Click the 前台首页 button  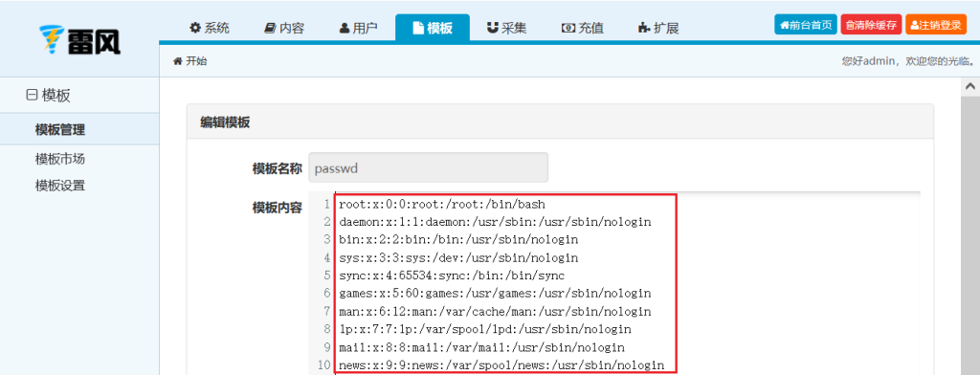coord(806,25)
